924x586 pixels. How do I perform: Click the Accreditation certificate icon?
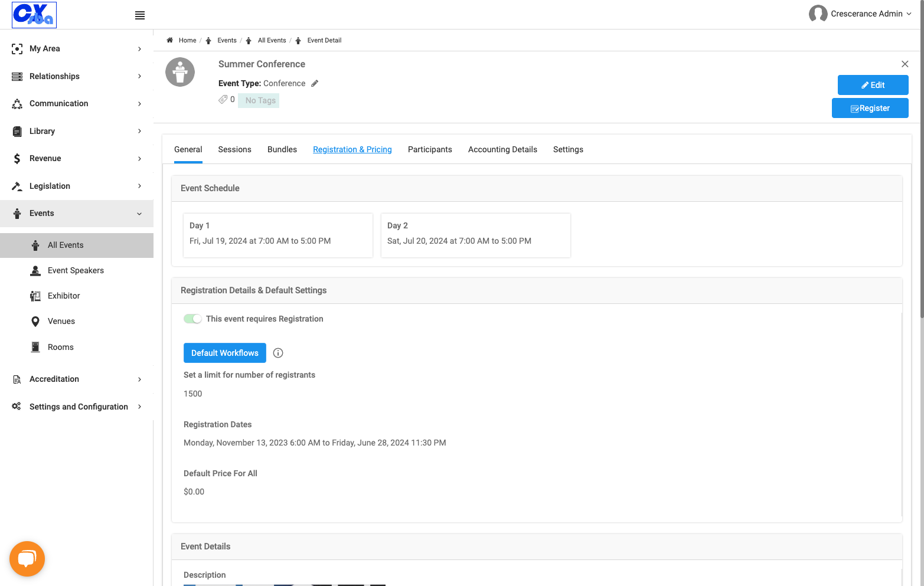coord(17,379)
